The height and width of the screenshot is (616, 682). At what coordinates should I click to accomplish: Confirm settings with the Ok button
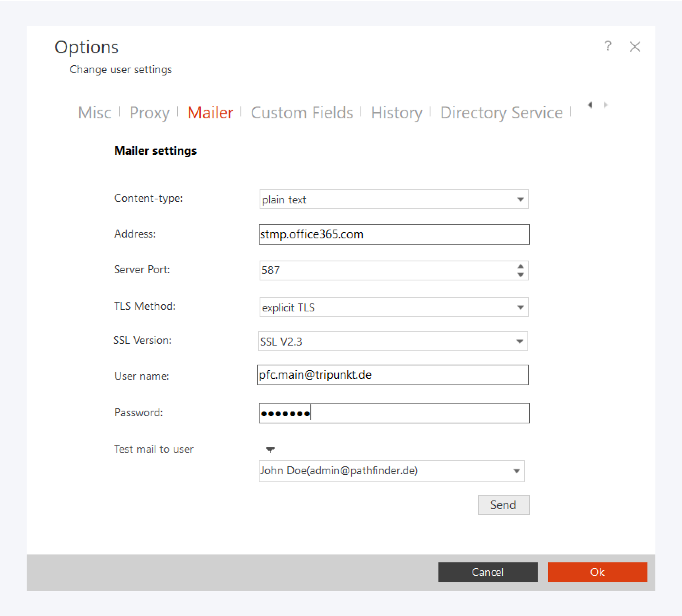[x=597, y=572]
